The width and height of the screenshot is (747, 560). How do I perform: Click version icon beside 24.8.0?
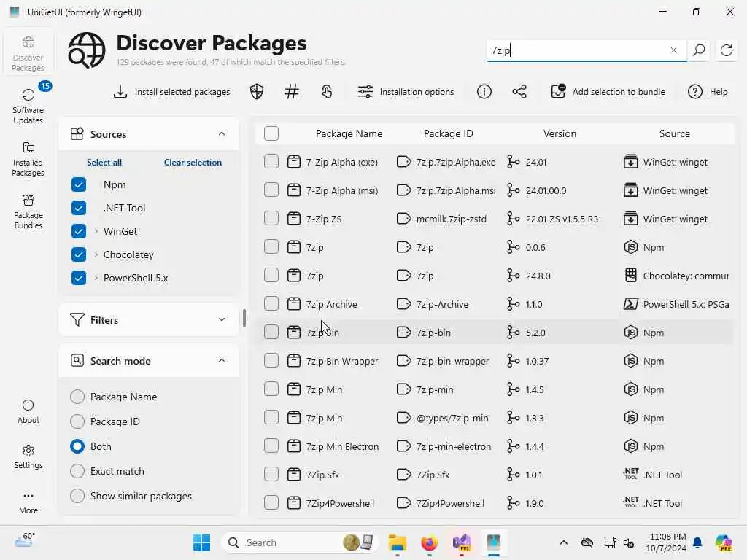[x=513, y=275]
